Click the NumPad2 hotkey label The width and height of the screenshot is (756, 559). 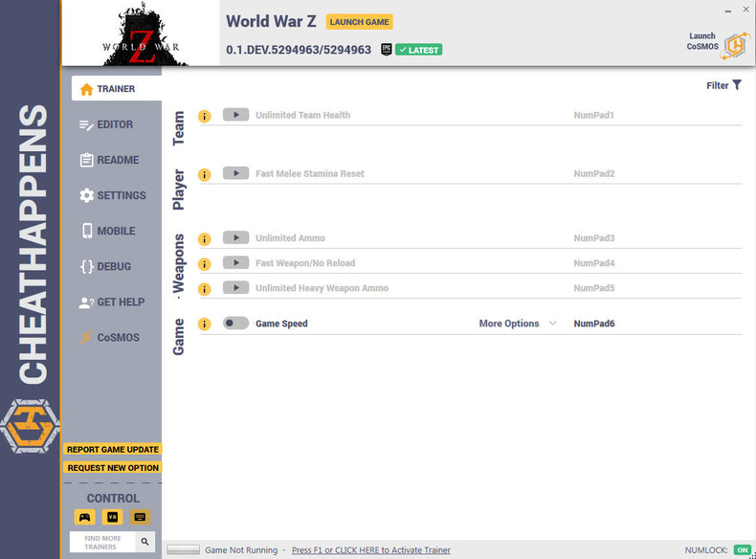point(594,173)
